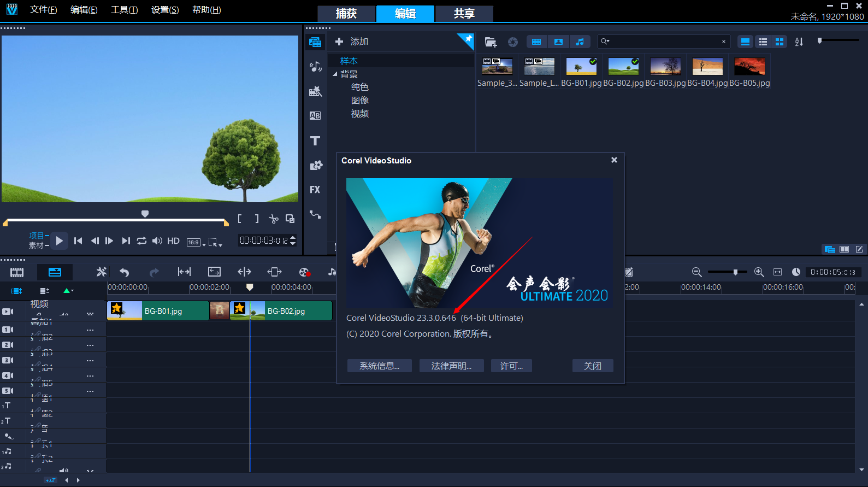Toggle HD preview mode
The image size is (868, 487).
tap(173, 240)
